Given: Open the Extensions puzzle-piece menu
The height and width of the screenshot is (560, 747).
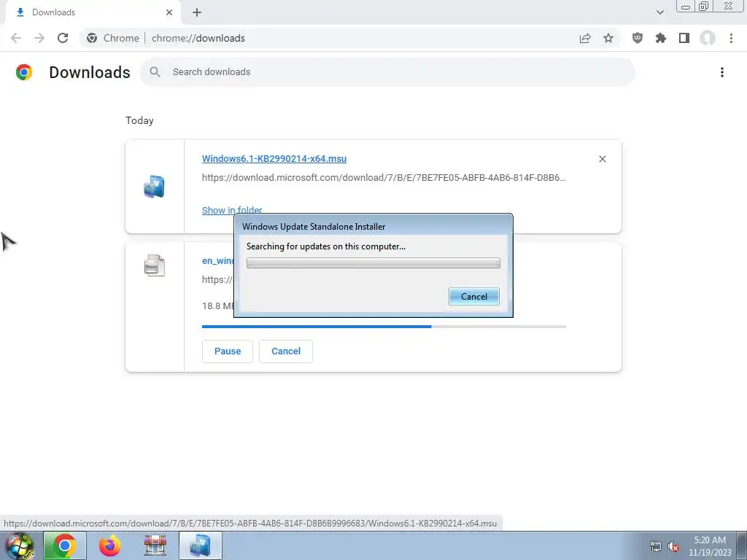Looking at the screenshot, I should (661, 38).
